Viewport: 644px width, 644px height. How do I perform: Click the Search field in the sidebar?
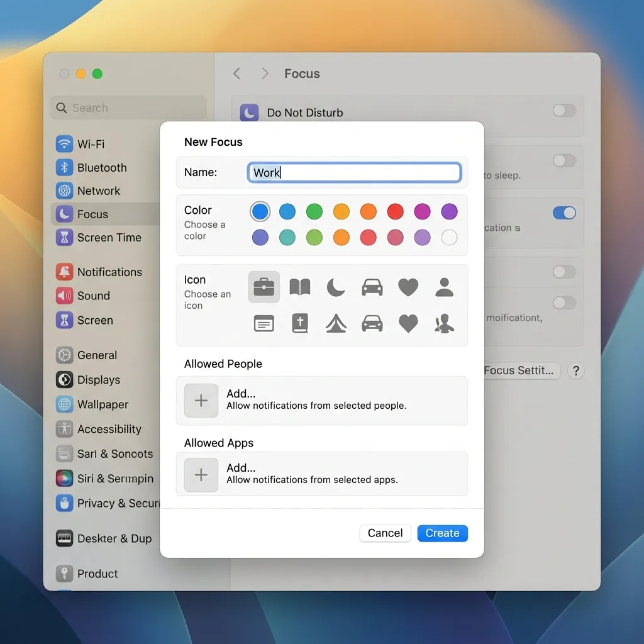(x=128, y=108)
